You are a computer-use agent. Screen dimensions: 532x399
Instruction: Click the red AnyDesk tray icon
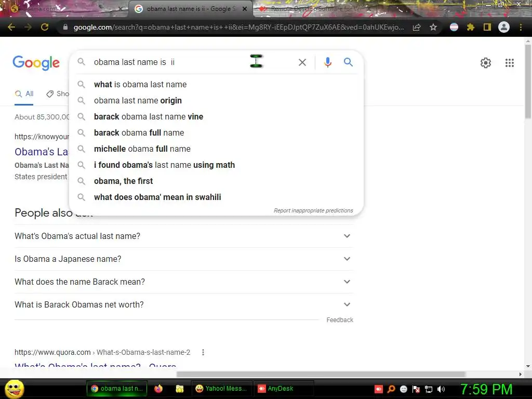379,389
